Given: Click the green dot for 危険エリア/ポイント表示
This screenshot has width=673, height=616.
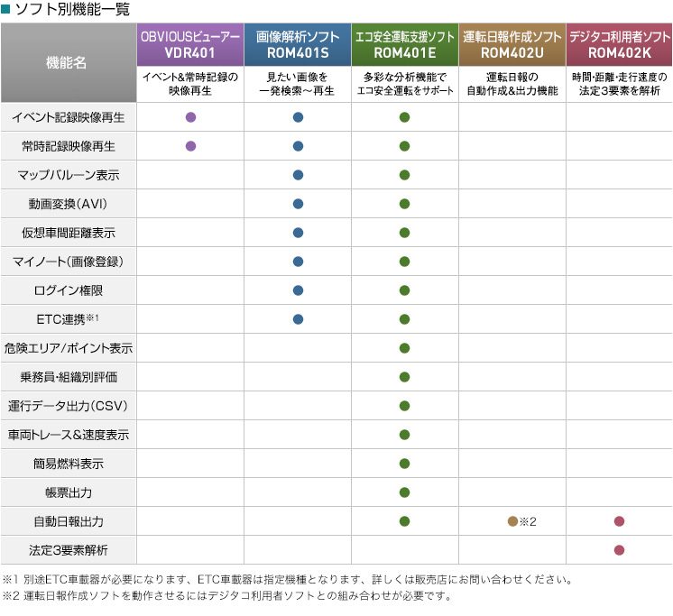Looking at the screenshot, I should pyautogui.click(x=404, y=348).
